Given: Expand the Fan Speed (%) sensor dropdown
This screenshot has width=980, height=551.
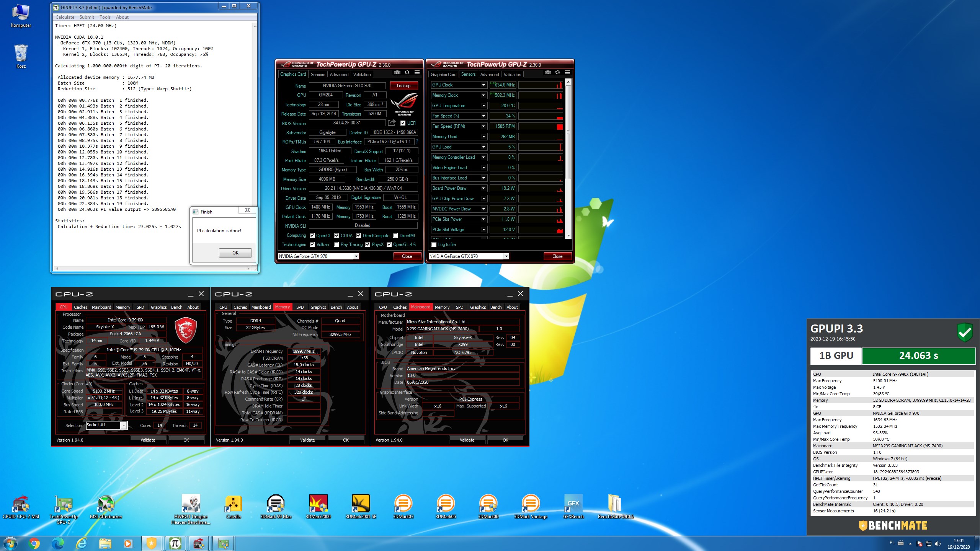Looking at the screenshot, I should (x=483, y=116).
